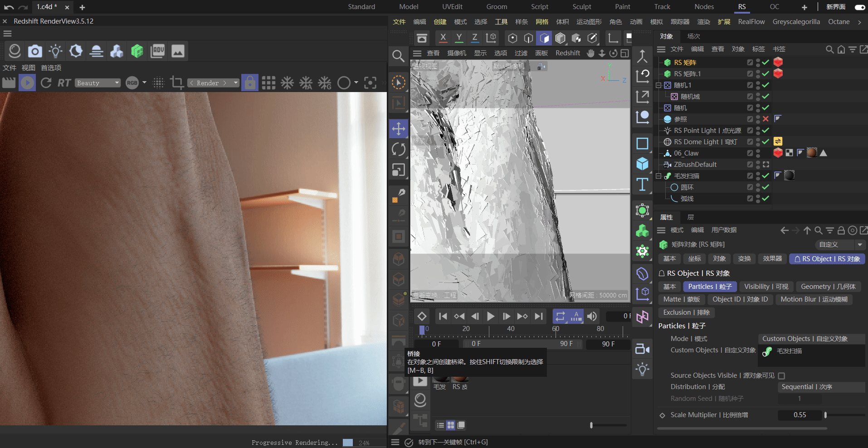Select the Text spline tool icon

pos(642,185)
